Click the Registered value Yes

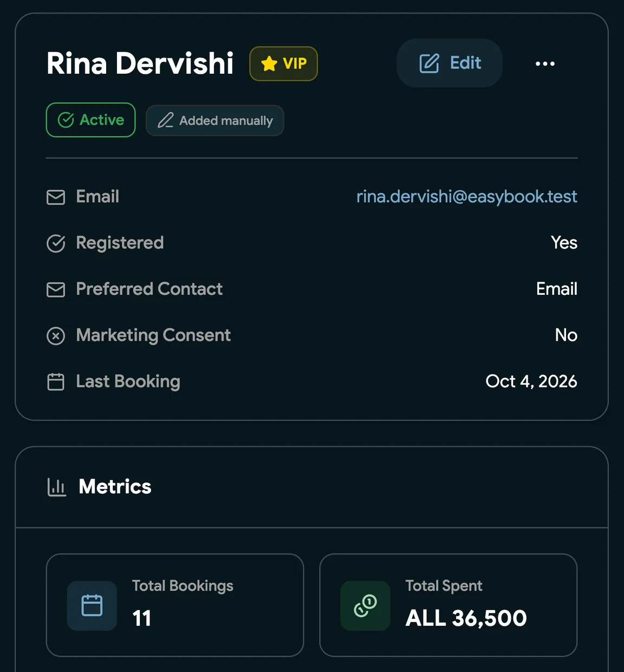tap(564, 242)
